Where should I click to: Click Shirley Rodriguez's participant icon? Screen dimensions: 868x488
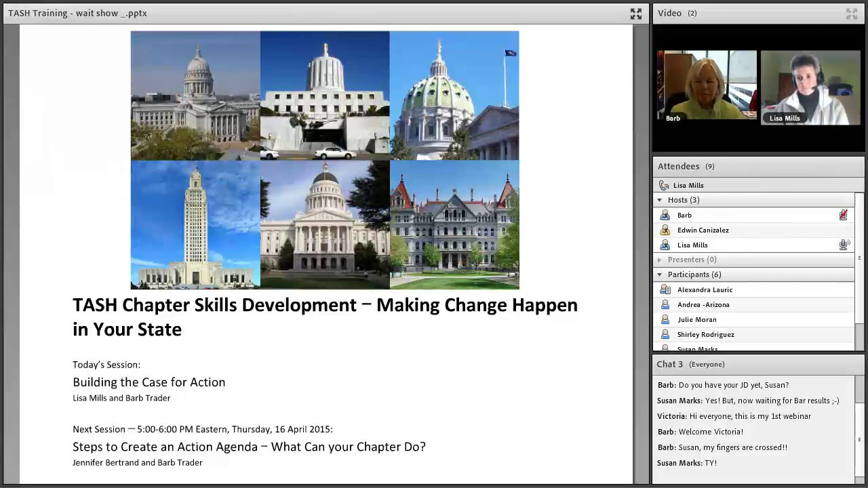pos(665,334)
